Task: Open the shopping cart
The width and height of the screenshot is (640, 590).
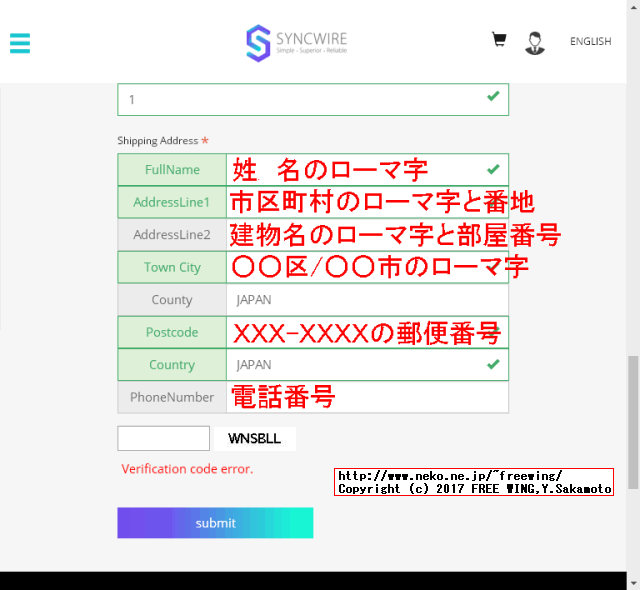Action: tap(499, 40)
